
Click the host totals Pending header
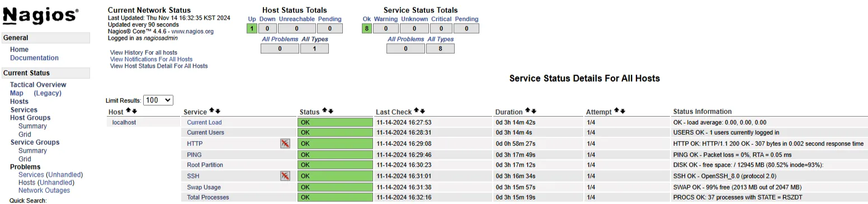[x=330, y=19]
